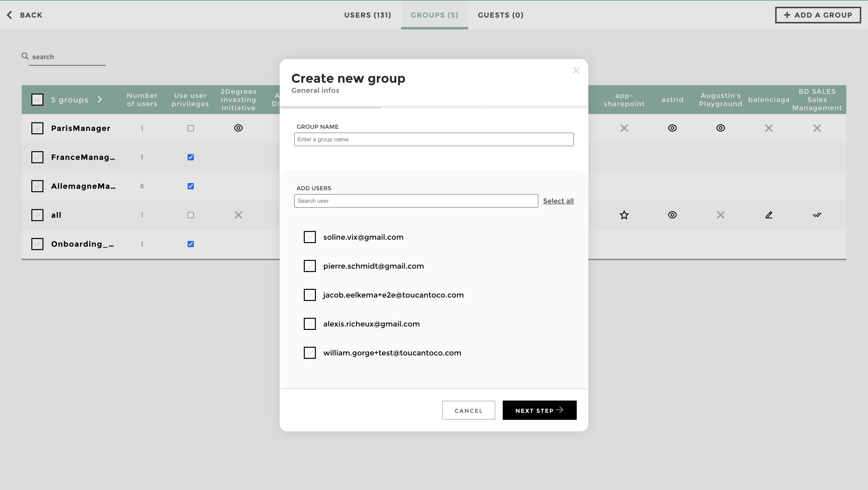Select the pencil edit icon under balenciaga
868x490 pixels.
769,215
